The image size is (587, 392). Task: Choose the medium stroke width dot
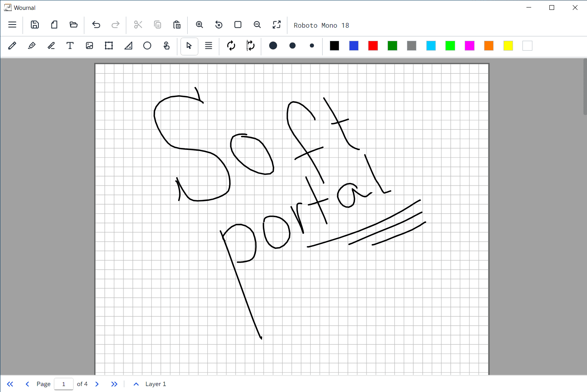293,46
